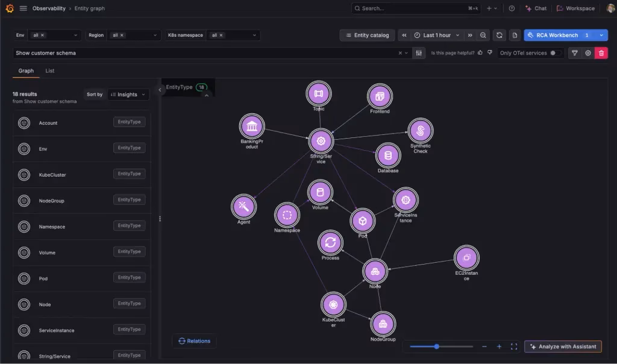Toggle Only OTel services switch
Screen dimensions: 617x364
click(555, 52)
